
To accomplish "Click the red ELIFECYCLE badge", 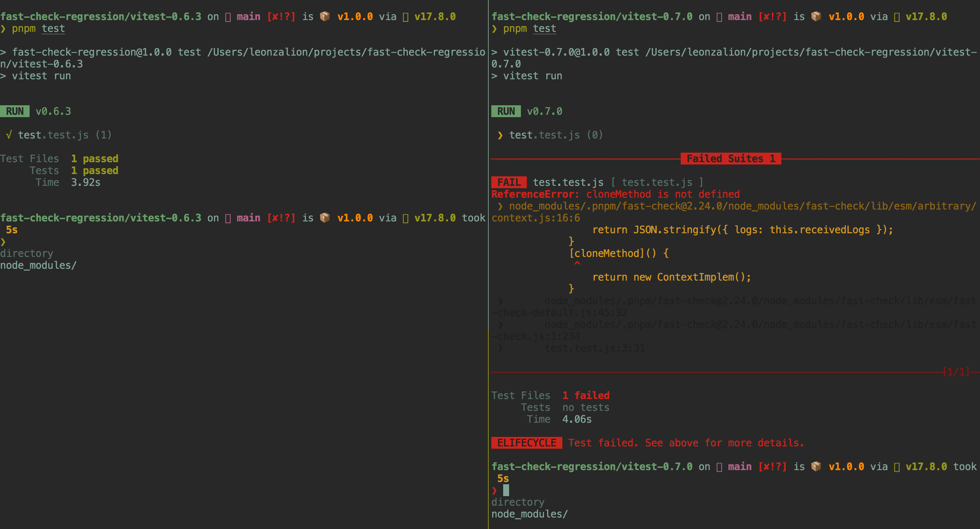I will tap(527, 443).
